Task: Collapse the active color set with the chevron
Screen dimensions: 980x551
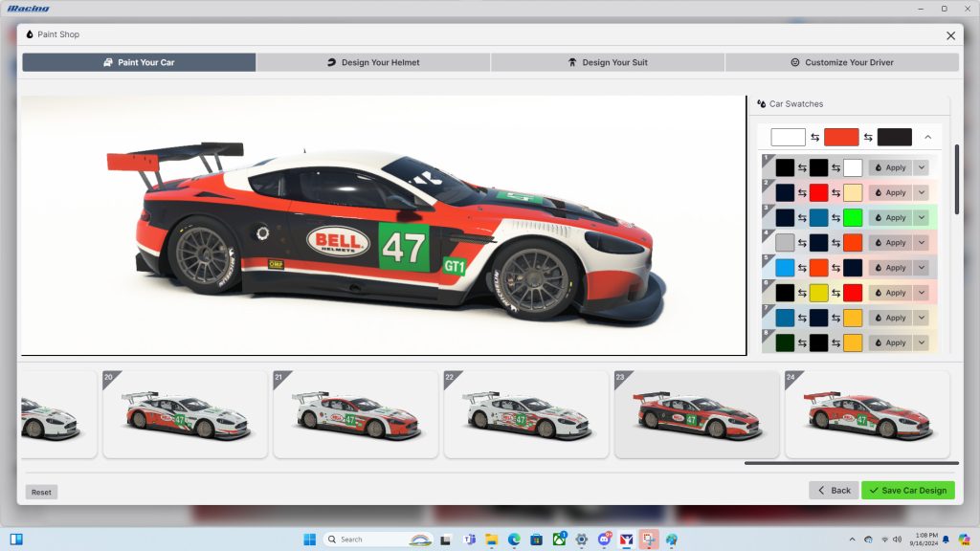Action: (x=927, y=137)
